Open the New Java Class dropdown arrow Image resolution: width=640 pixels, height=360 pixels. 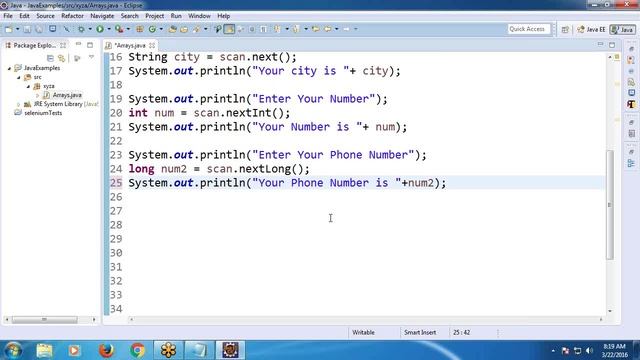161,29
